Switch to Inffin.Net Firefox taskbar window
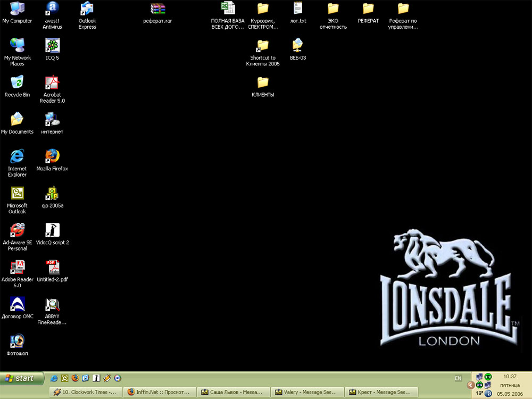 tap(160, 392)
